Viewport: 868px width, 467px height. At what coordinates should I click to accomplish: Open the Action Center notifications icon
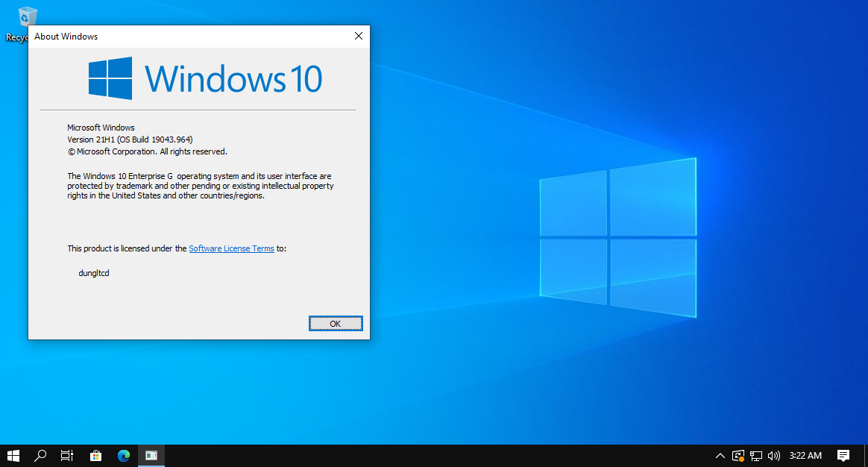click(843, 455)
